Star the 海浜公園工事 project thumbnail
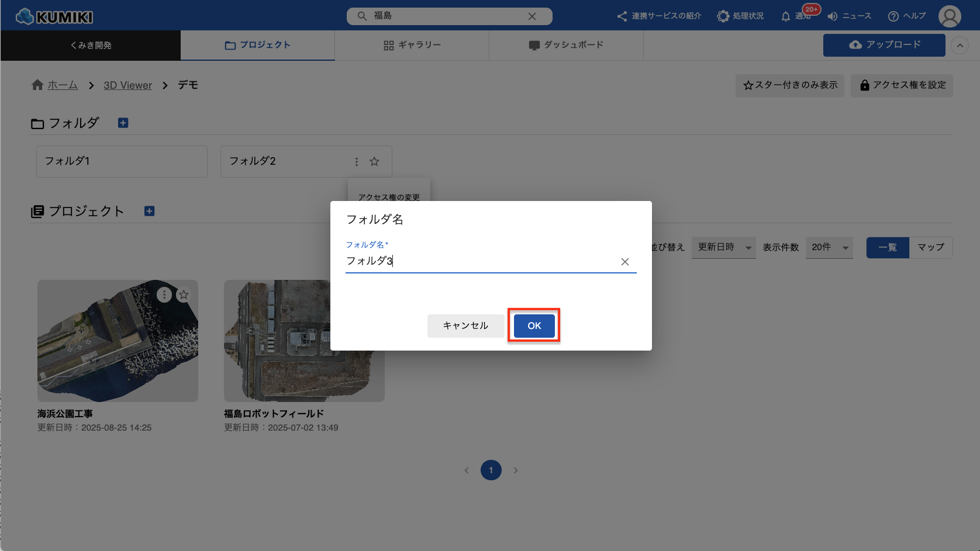The height and width of the screenshot is (551, 980). pos(184,295)
